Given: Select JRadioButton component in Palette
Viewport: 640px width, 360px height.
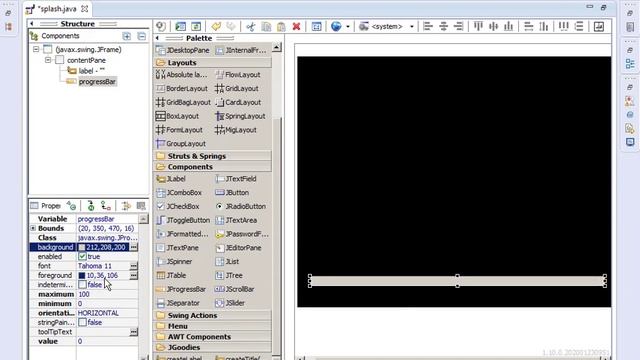Looking at the screenshot, I should 240,206.
